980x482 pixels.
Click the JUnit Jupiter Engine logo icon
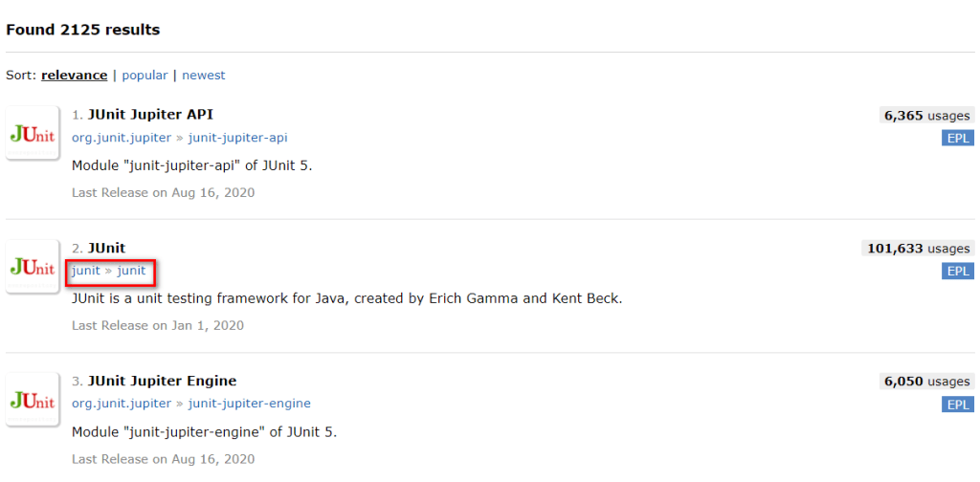tap(33, 401)
